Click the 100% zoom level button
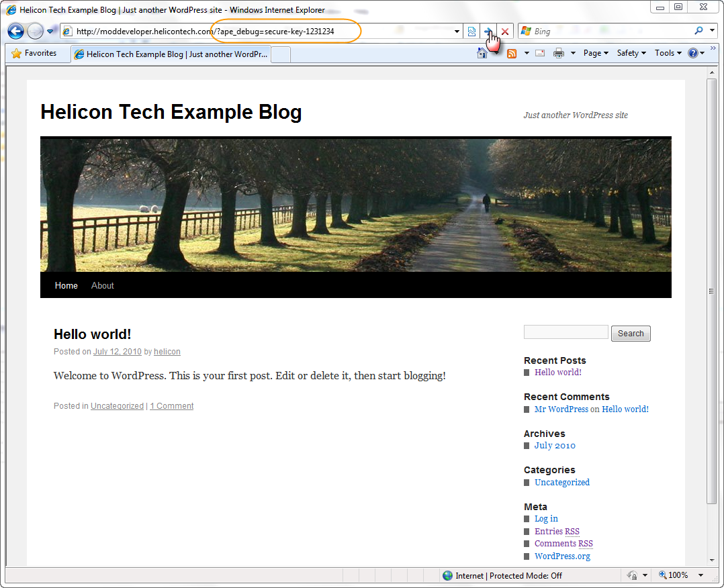724x588 pixels. (673, 575)
